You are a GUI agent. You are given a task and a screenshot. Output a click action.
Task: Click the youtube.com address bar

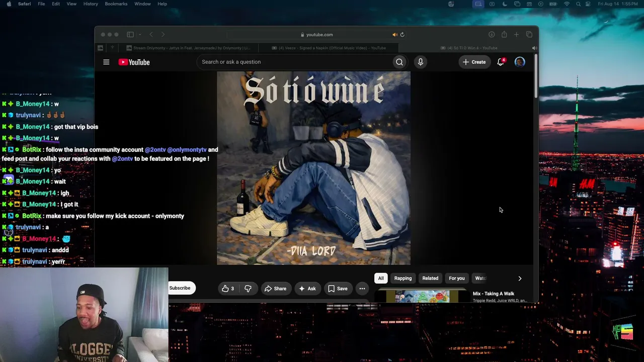point(316,35)
